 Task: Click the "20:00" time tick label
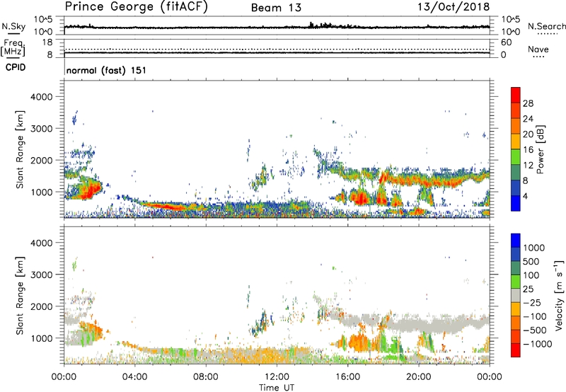point(418,377)
